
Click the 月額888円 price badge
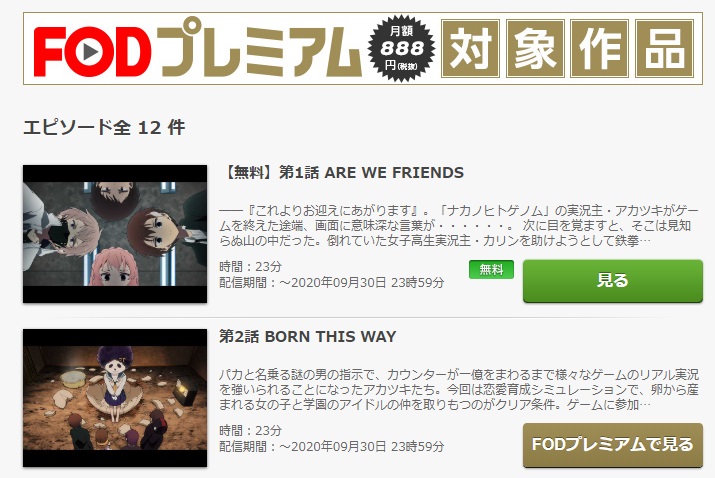[401, 48]
